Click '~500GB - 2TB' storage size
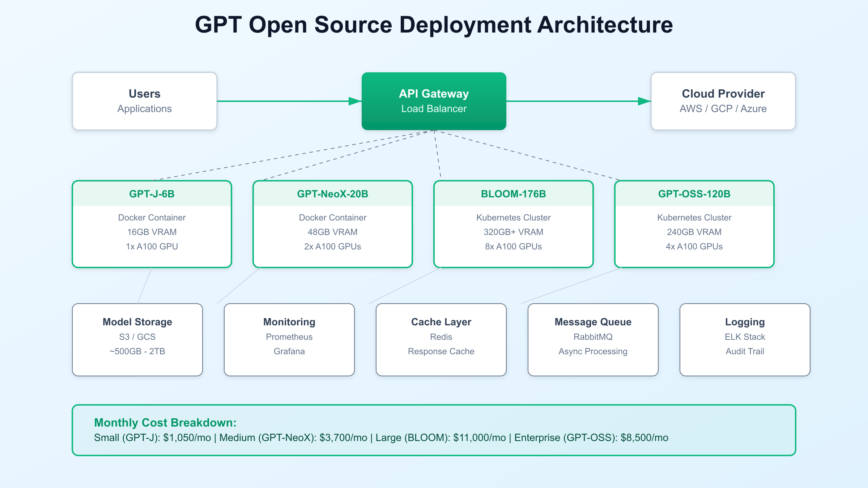868x488 pixels. coord(137,351)
